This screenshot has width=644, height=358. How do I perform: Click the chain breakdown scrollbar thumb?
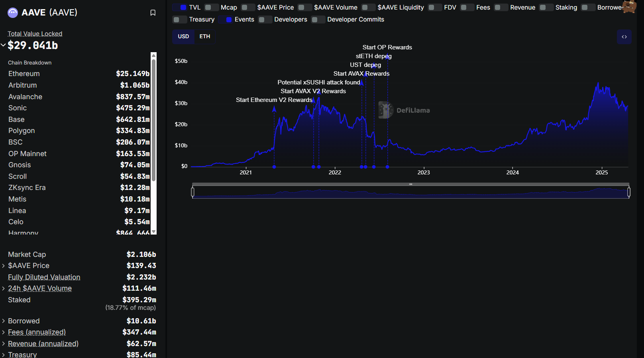[x=153, y=120]
